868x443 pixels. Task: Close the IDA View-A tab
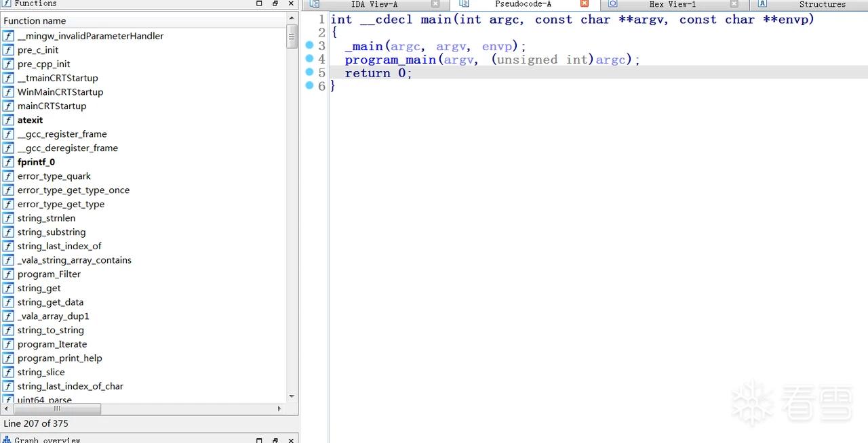(x=435, y=4)
